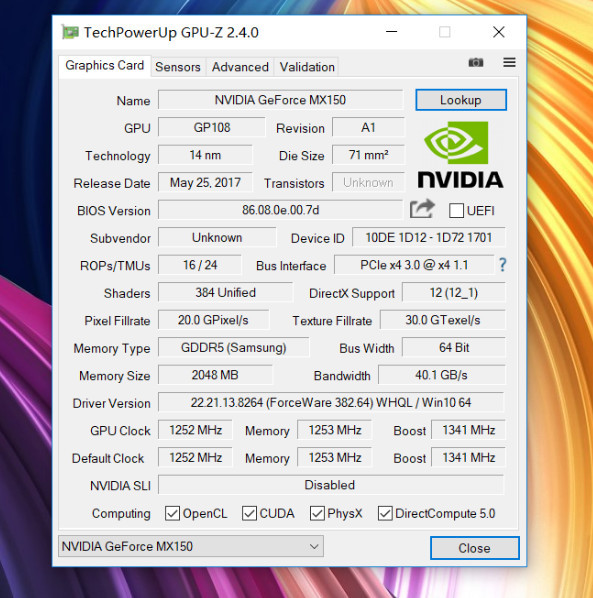The height and width of the screenshot is (598, 593).
Task: Click the Default Clock field 1252 MHz
Action: [x=195, y=457]
